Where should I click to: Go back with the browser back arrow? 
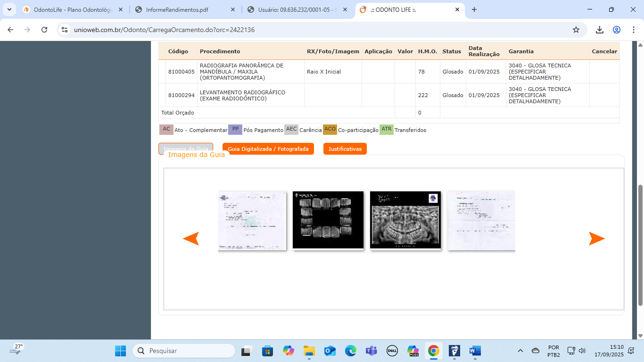(x=10, y=30)
